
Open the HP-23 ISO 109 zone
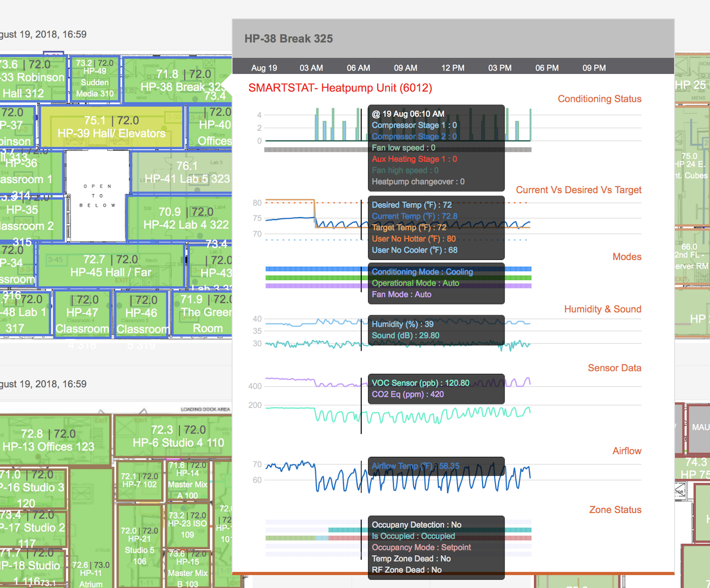(x=187, y=525)
